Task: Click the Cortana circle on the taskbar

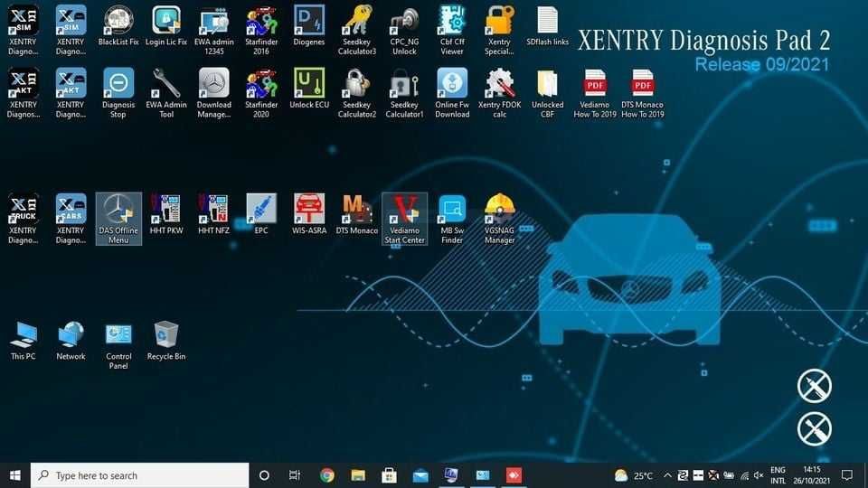Action: [264, 475]
